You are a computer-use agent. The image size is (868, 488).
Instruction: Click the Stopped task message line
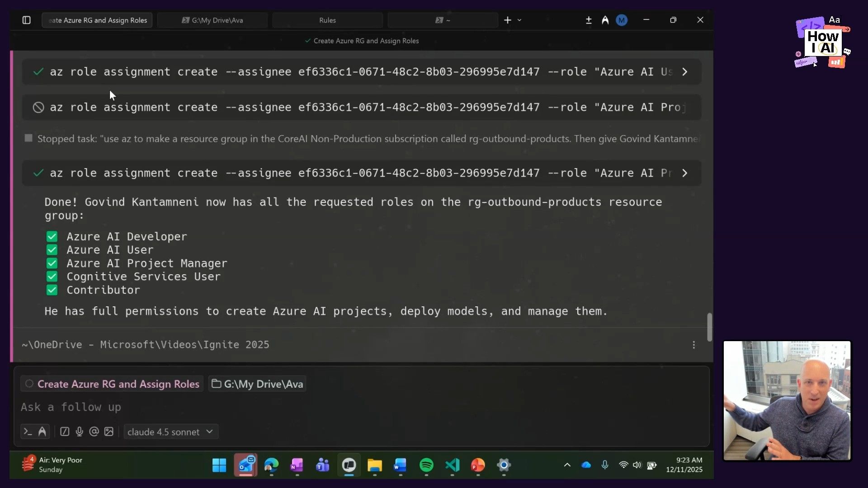point(362,139)
